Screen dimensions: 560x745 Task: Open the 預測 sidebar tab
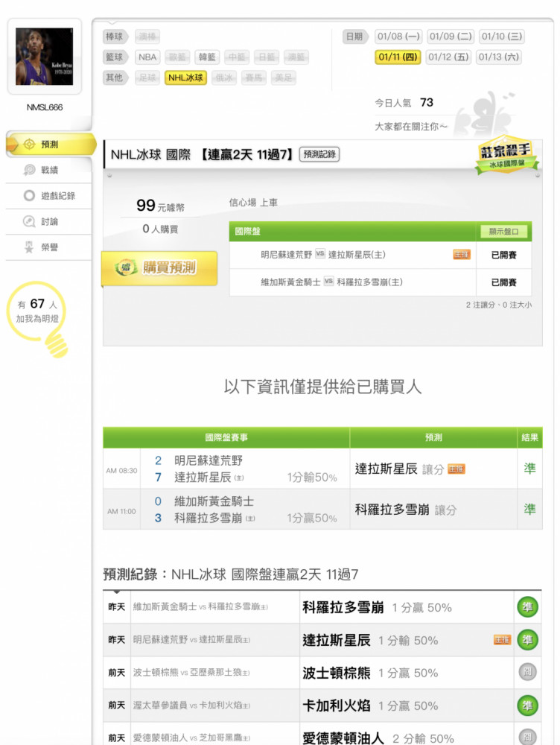[50, 144]
